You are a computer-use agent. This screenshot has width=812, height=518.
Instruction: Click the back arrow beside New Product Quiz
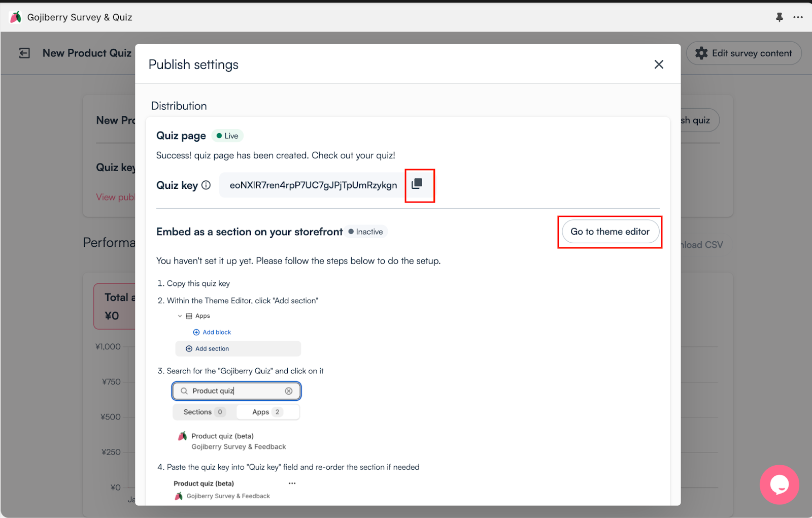(x=24, y=53)
